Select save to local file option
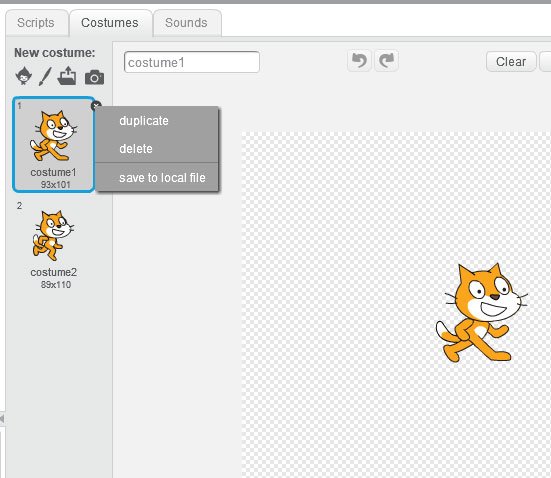The image size is (551, 478). click(157, 177)
